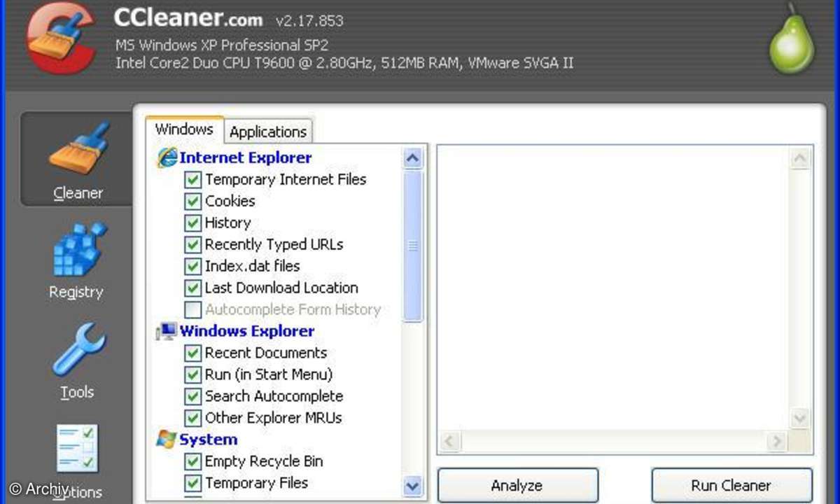Image resolution: width=840 pixels, height=504 pixels.
Task: Switch to the Applications tab
Action: click(268, 132)
